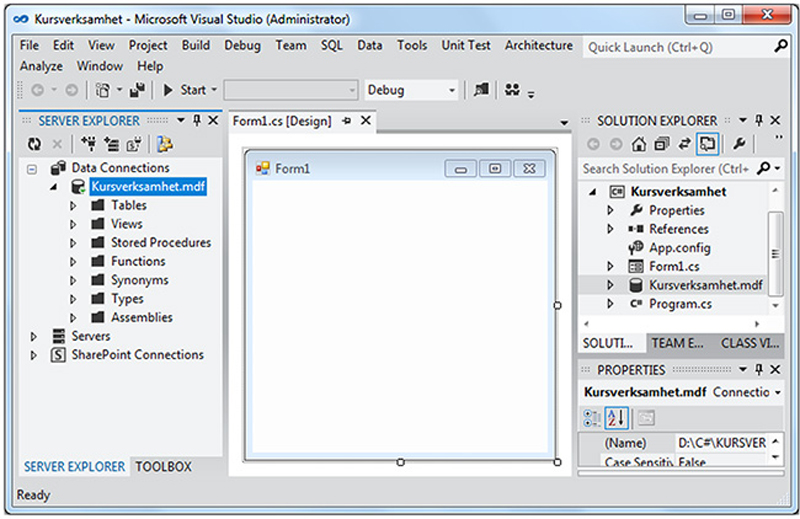
Task: Open Properties wrench icon in Solution Explorer
Action: click(740, 144)
